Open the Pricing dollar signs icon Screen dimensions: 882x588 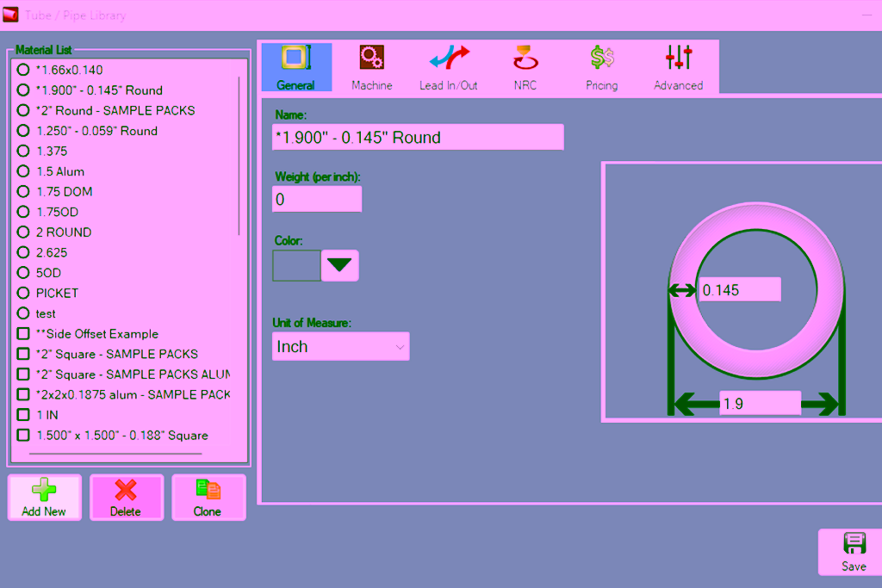[602, 58]
